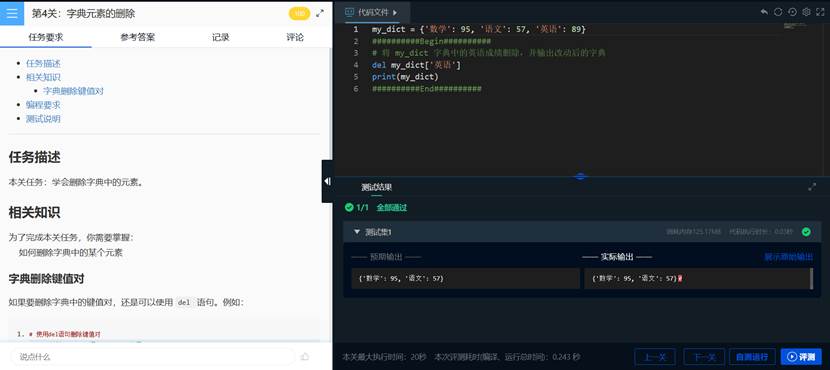Click the undo arrow icon in editor toolbar
The height and width of the screenshot is (370, 830).
pos(764,12)
